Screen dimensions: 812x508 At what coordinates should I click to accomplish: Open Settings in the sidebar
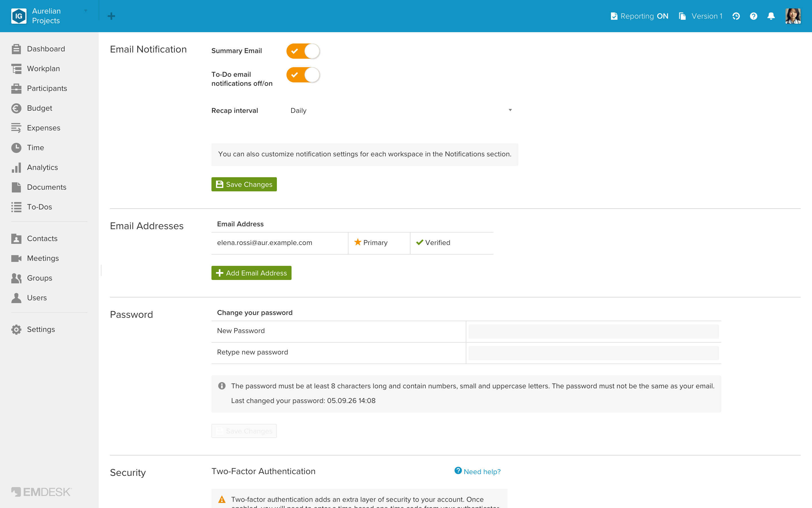(x=41, y=330)
